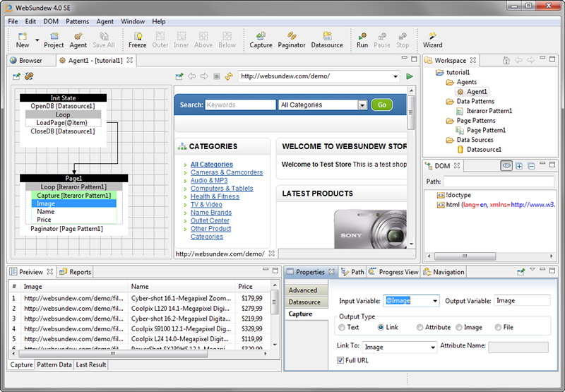Open the Patterns menu

point(77,21)
